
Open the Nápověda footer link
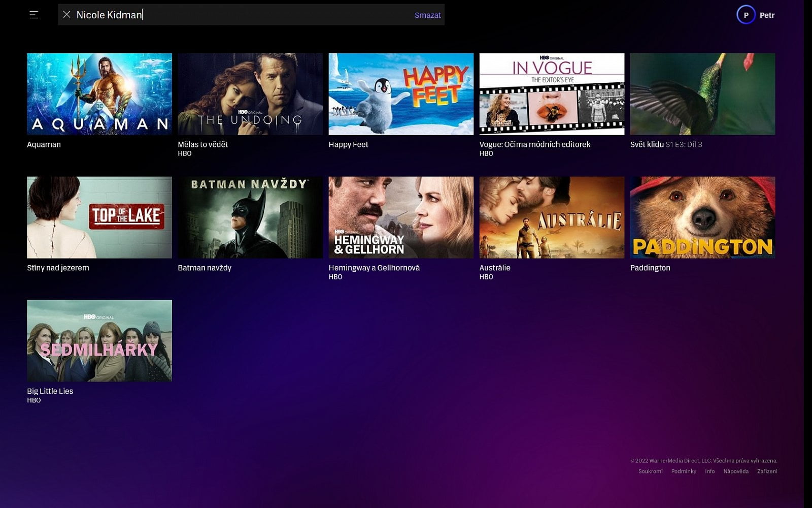[736, 471]
